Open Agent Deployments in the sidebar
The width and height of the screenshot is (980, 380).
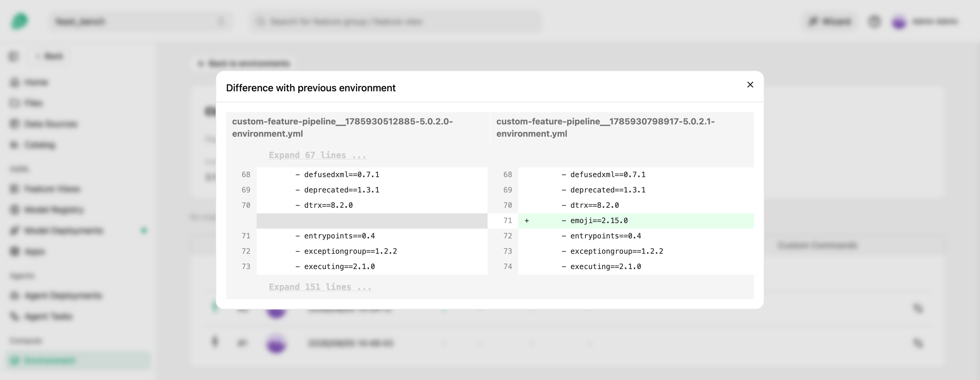tap(63, 295)
